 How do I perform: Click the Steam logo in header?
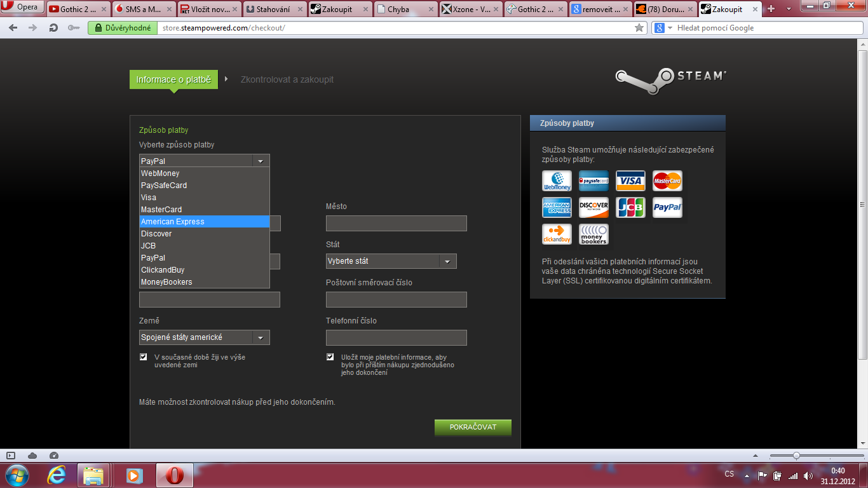tap(671, 77)
